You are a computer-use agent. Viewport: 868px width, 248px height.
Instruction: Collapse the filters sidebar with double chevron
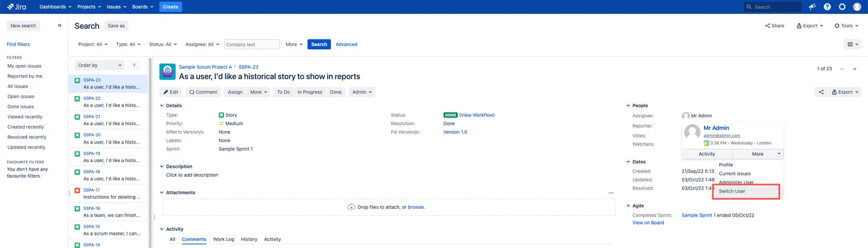60,25
